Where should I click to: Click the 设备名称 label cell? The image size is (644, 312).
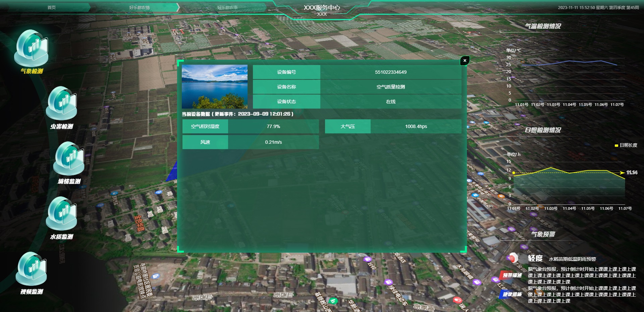[x=286, y=87]
